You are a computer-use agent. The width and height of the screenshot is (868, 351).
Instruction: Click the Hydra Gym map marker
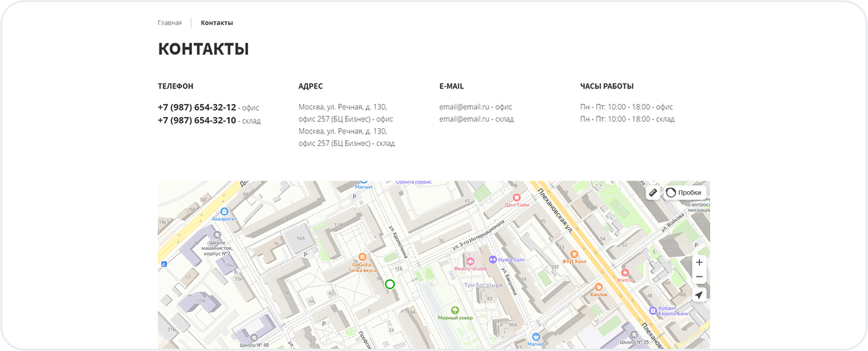[493, 260]
